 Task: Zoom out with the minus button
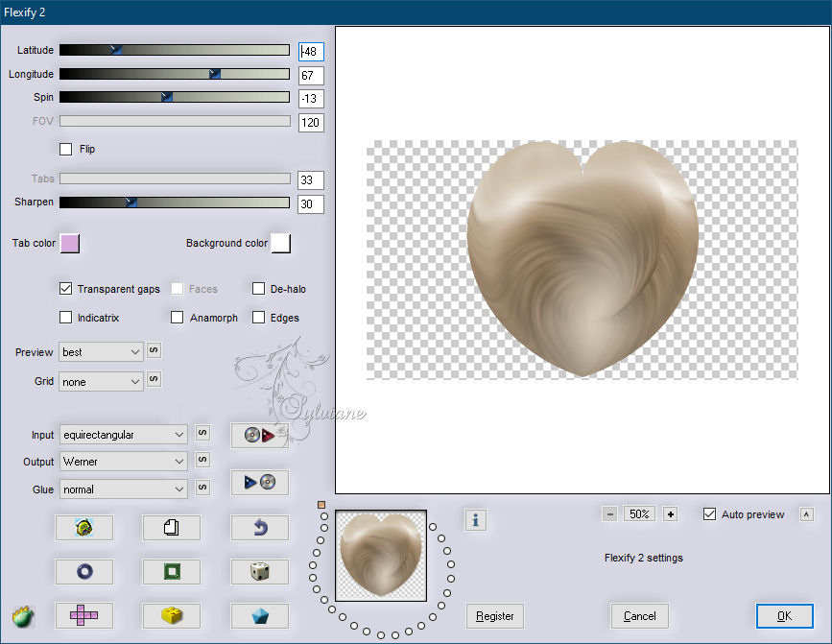pos(610,514)
